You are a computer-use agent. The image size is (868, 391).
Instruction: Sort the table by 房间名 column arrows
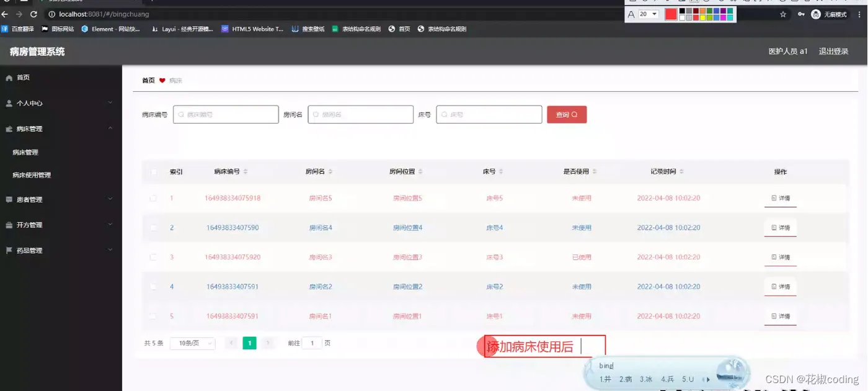point(330,172)
